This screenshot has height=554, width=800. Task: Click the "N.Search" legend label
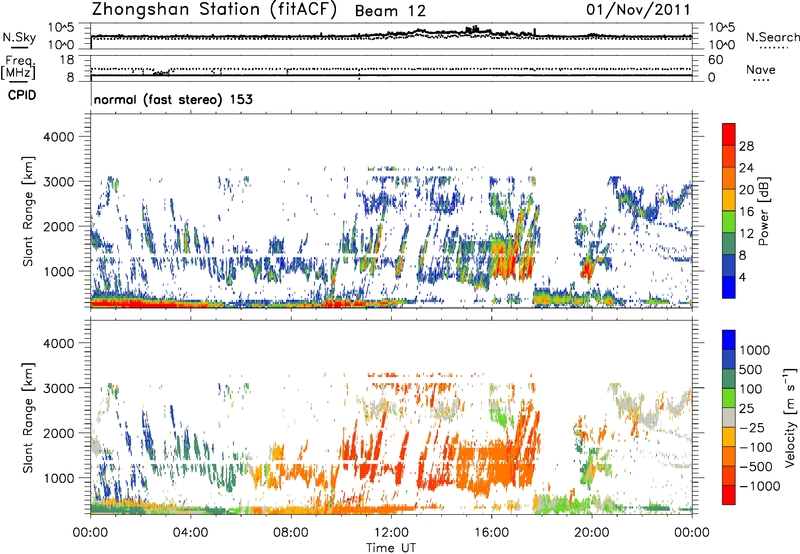772,37
